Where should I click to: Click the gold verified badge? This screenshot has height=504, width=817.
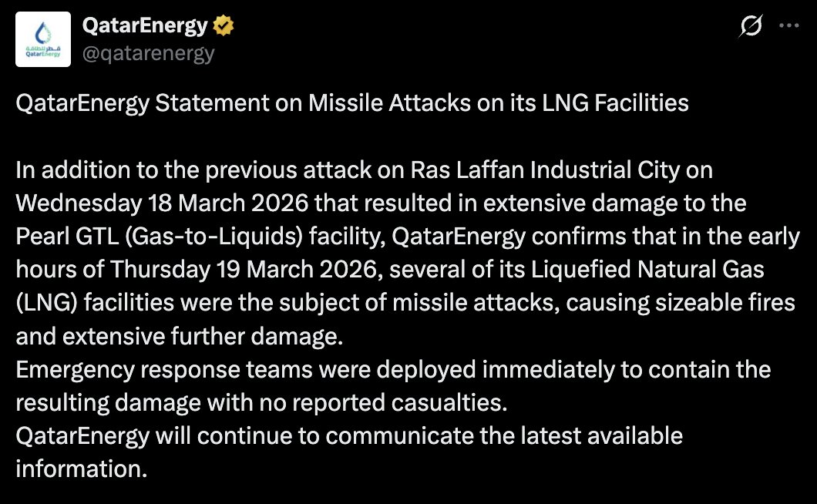224,26
